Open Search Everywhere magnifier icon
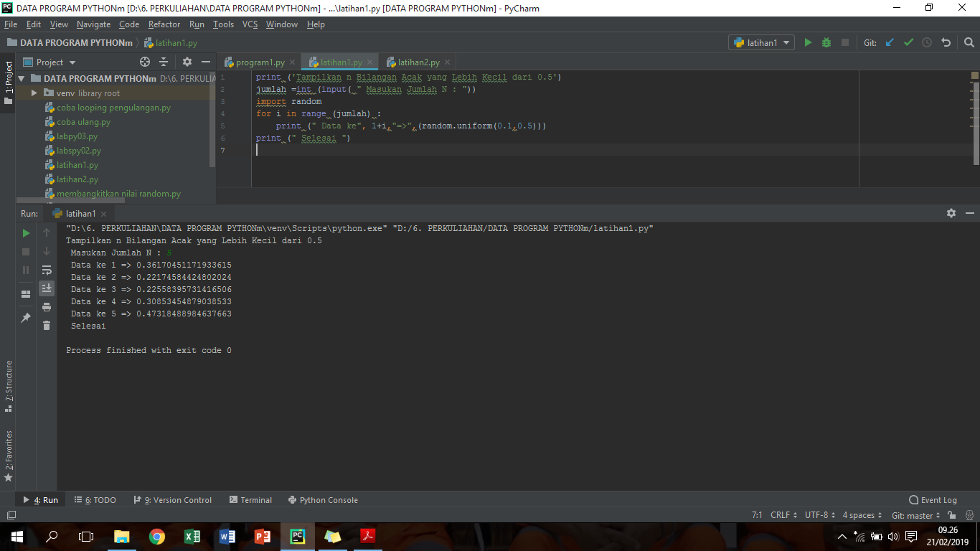 coord(969,42)
